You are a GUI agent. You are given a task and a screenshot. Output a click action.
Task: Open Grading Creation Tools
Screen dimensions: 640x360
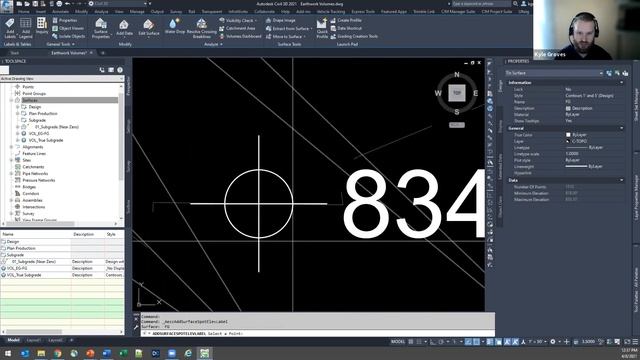click(354, 36)
